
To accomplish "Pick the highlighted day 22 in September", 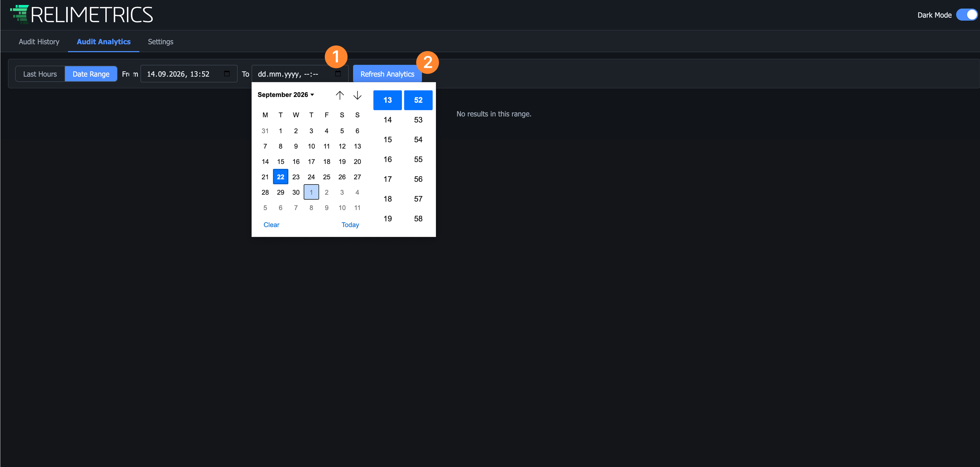I will tap(280, 177).
